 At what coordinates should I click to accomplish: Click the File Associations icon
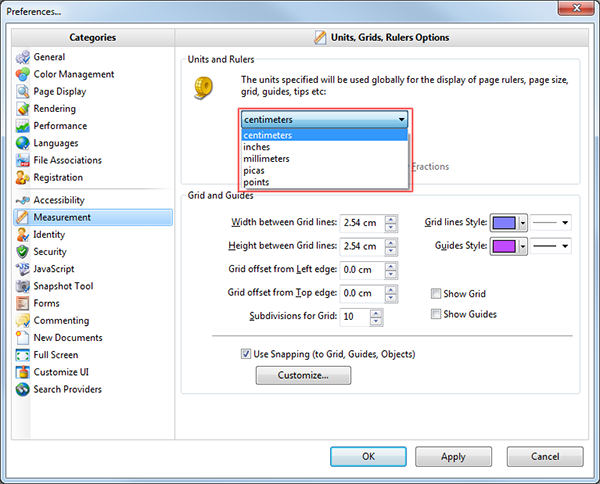coord(23,160)
